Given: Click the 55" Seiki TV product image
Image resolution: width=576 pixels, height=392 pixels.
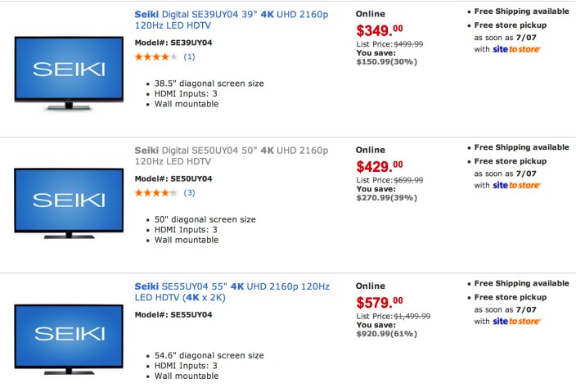Looking at the screenshot, I should (x=70, y=336).
